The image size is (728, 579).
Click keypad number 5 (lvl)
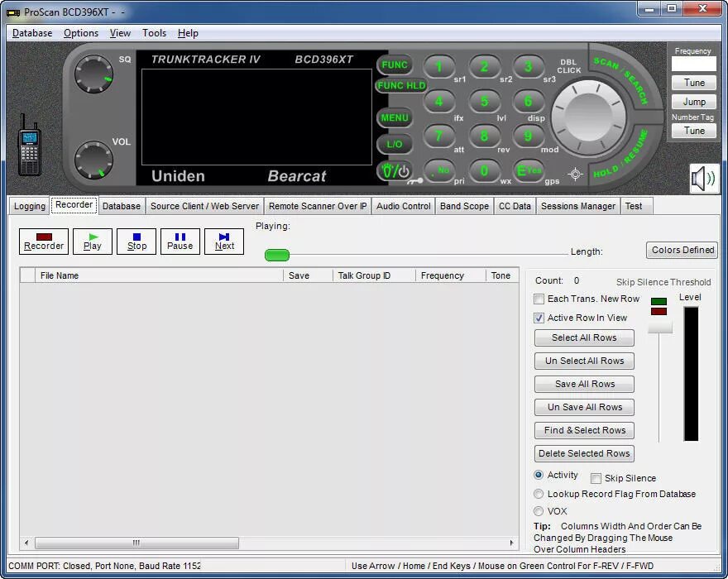[484, 101]
